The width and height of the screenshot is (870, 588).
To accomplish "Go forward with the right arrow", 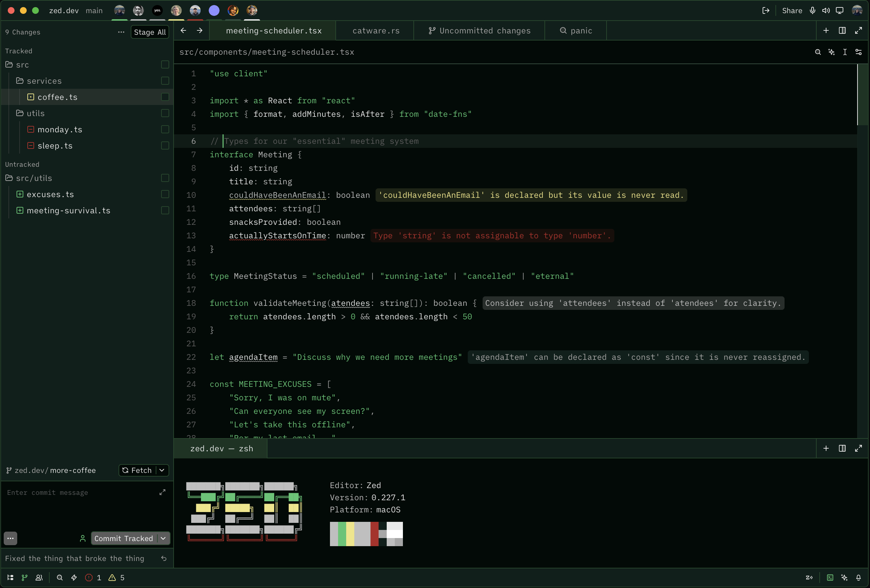I will (x=200, y=31).
